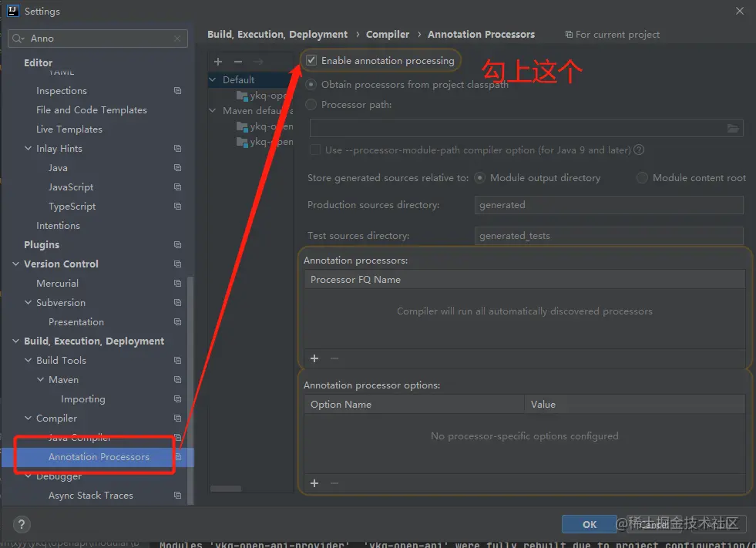Click the project-level icon beside Importing

click(x=177, y=399)
